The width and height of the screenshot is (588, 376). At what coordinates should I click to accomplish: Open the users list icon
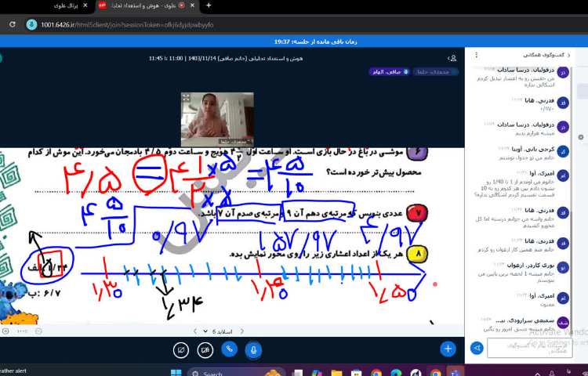pyautogui.click(x=452, y=58)
